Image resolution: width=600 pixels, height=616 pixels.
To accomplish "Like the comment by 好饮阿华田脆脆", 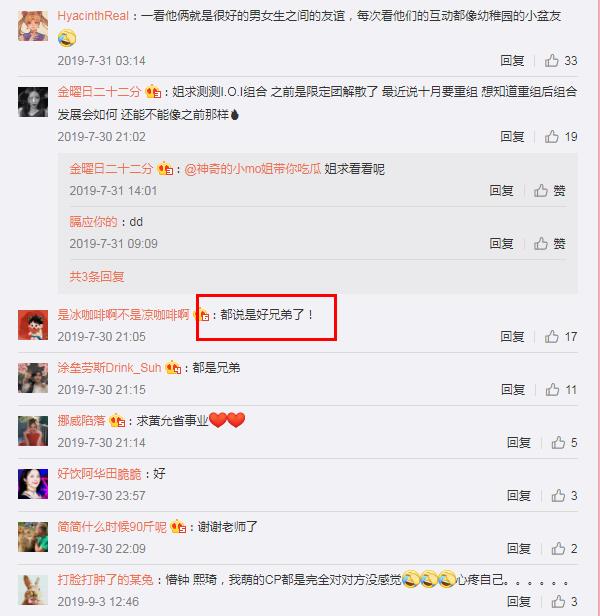I will [x=558, y=496].
